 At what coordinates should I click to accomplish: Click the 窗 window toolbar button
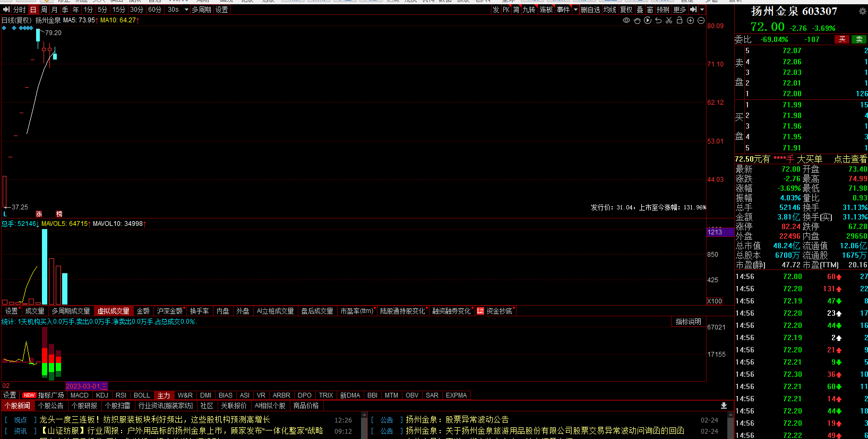coord(650,10)
